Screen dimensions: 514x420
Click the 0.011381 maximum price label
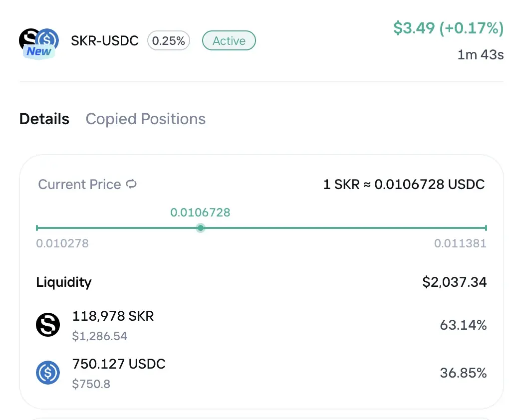tap(460, 244)
